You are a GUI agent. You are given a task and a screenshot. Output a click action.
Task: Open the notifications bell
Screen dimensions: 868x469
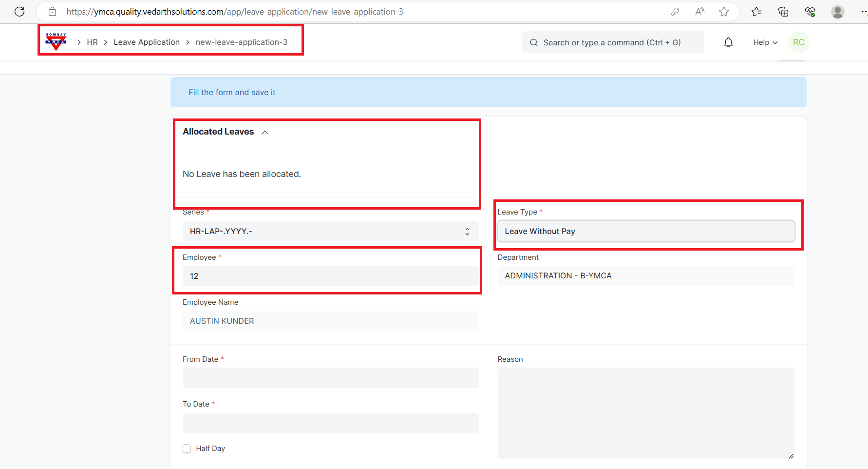[728, 42]
